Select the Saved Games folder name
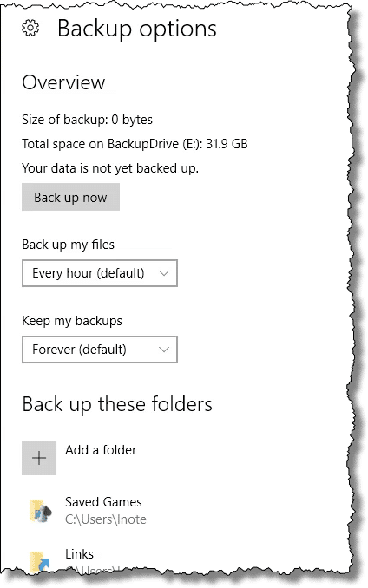Image resolution: width=368 pixels, height=588 pixels. [103, 502]
